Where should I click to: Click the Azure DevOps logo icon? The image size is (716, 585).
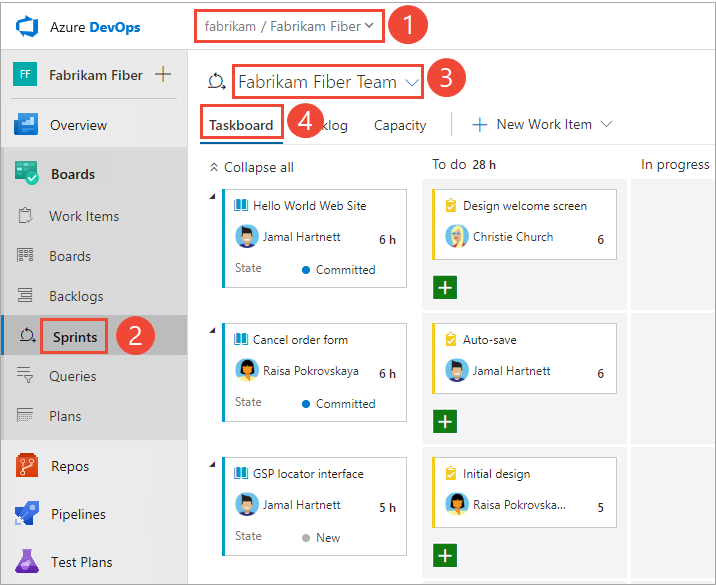pos(27,26)
